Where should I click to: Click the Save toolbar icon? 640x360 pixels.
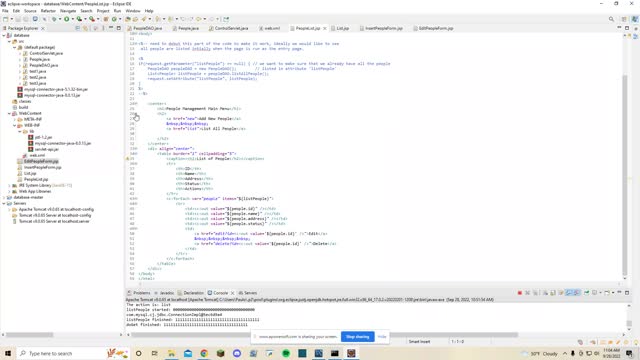[18, 19]
